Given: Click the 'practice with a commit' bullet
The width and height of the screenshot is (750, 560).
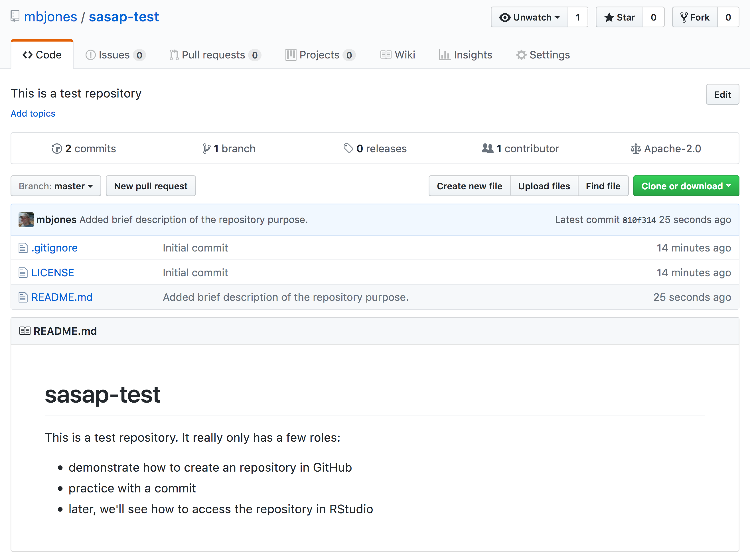Looking at the screenshot, I should tap(132, 488).
